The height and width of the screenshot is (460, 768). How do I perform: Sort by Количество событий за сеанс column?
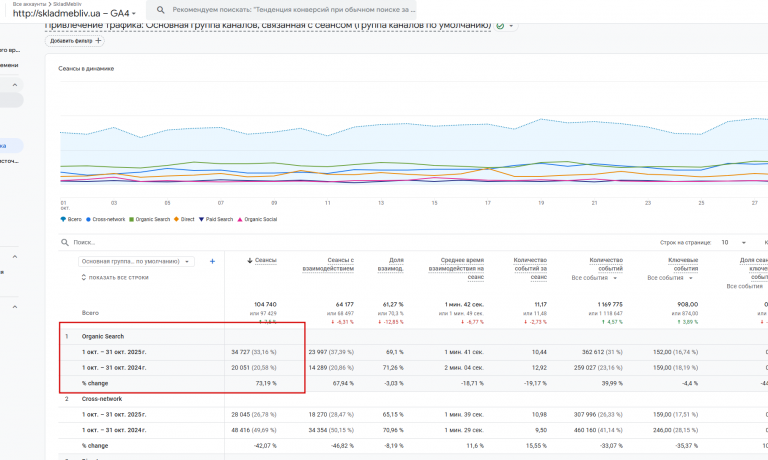[530, 269]
